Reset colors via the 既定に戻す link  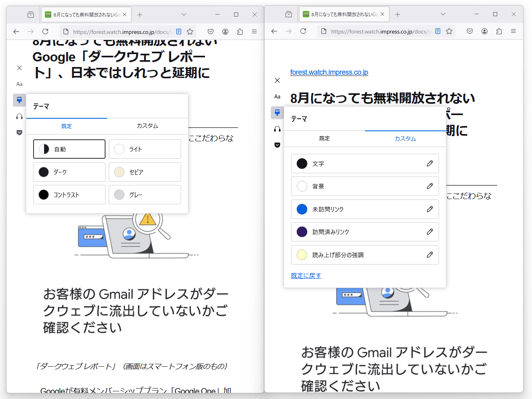(306, 275)
